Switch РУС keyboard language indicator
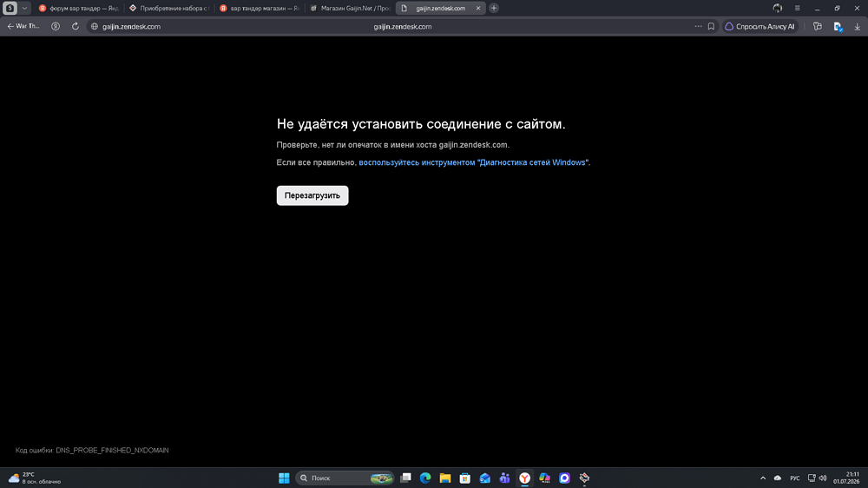 794,478
